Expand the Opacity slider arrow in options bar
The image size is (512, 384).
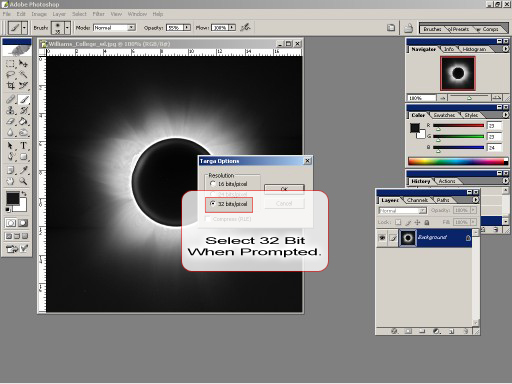pos(187,28)
